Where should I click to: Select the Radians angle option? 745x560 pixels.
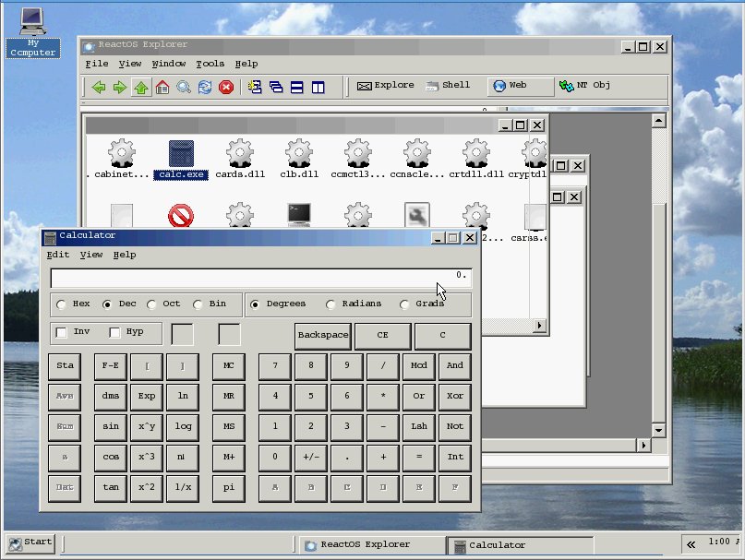(x=330, y=304)
